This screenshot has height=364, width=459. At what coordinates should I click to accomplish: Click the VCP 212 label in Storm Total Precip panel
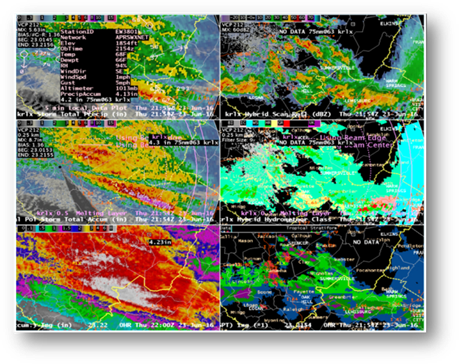(29, 24)
